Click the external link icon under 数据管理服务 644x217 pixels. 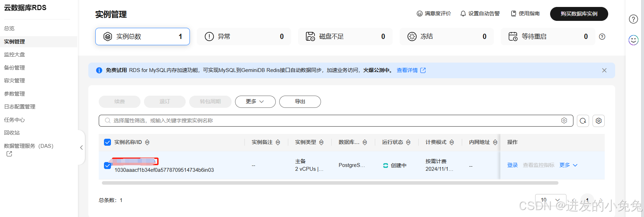tap(9, 154)
